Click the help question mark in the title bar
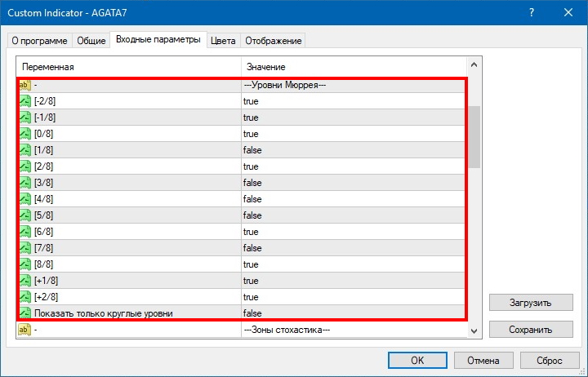 (532, 12)
